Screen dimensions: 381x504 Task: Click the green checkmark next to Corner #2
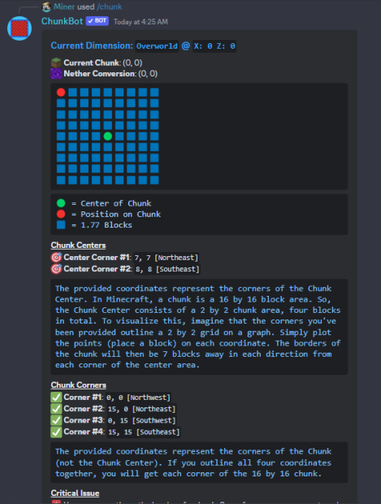click(x=56, y=409)
